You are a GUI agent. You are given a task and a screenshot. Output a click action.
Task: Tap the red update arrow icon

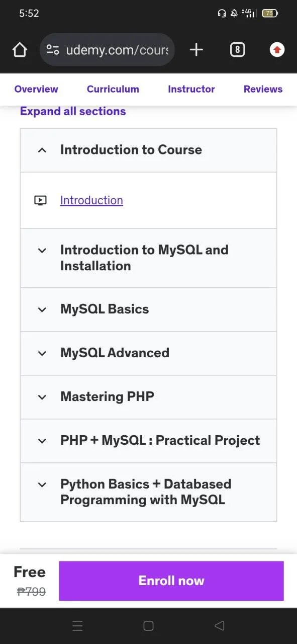point(277,49)
